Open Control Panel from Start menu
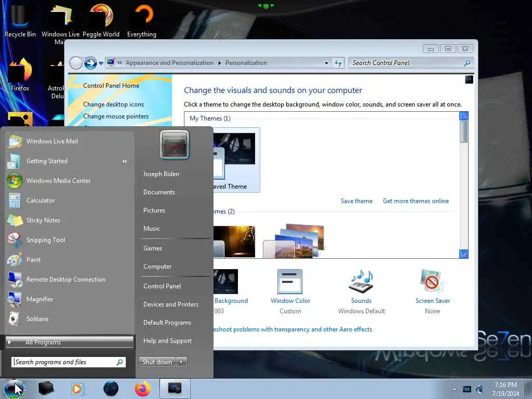The image size is (532, 399). pyautogui.click(x=162, y=286)
